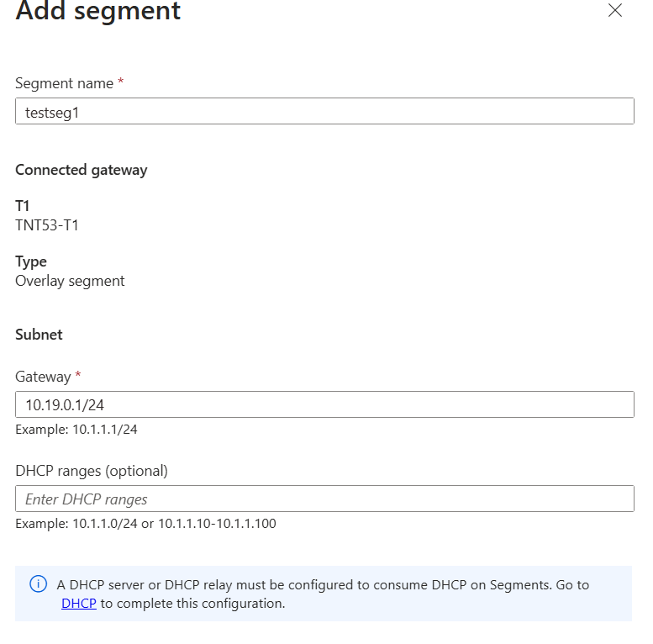Click the Connected gateway heading
Viewport: 653px width, 644px height.
(x=82, y=170)
